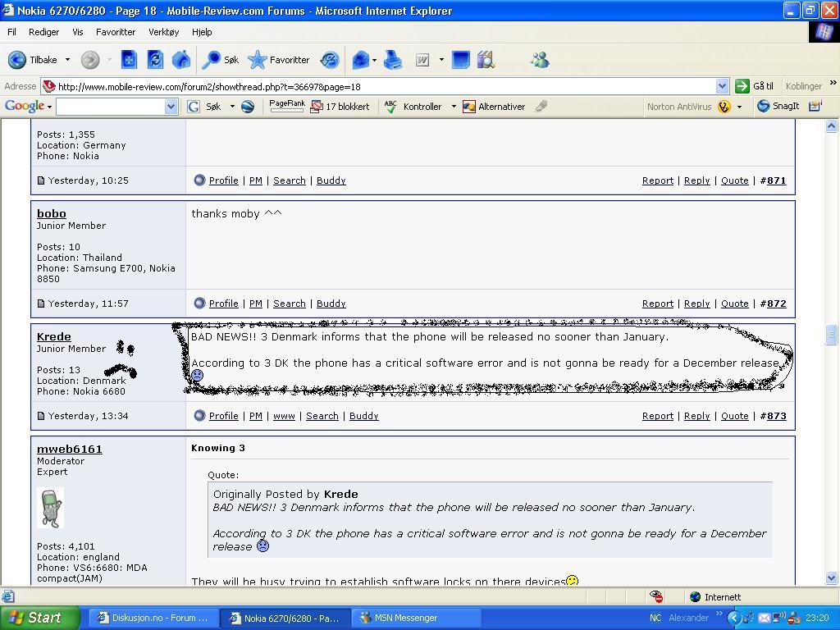This screenshot has width=840, height=630.
Task: Expand the Word edit dropdown arrow
Action: [441, 60]
